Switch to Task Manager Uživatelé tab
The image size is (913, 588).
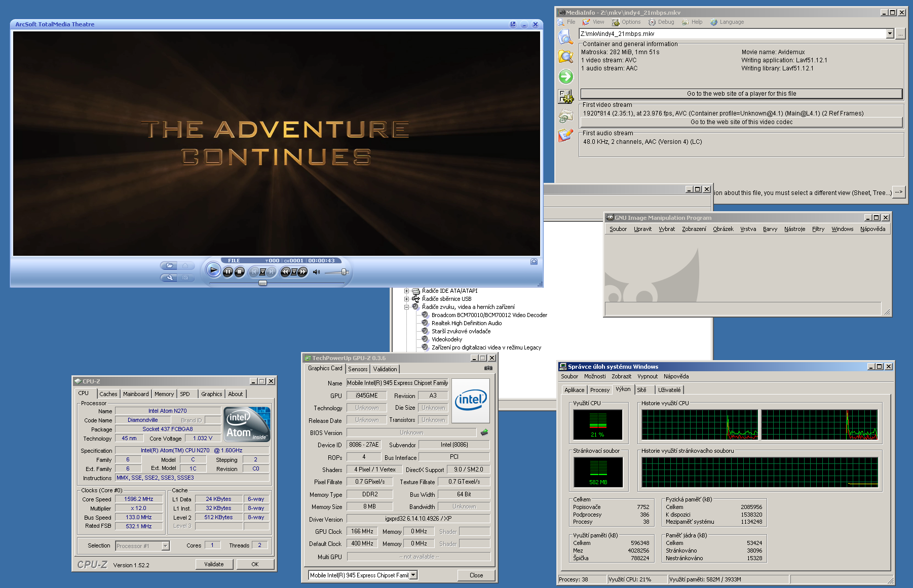point(669,390)
